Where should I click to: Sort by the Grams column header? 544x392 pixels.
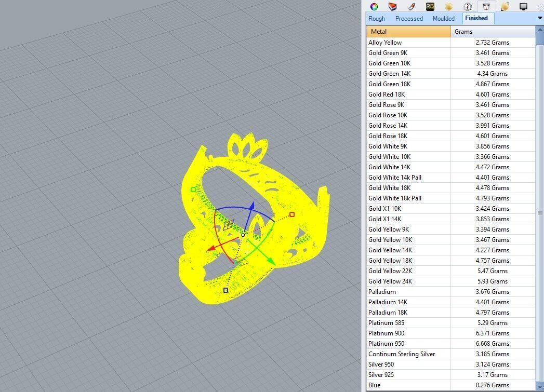[x=493, y=32]
